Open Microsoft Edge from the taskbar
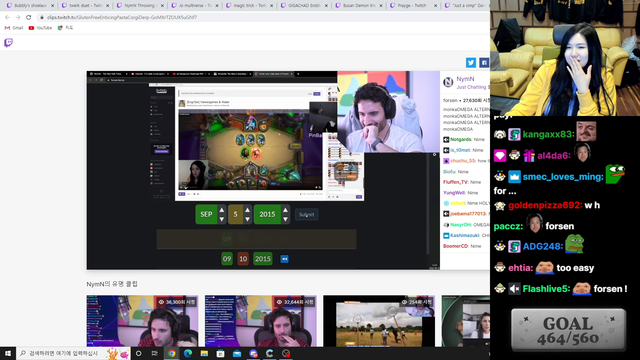Image resolution: width=640 pixels, height=360 pixels. (x=188, y=353)
